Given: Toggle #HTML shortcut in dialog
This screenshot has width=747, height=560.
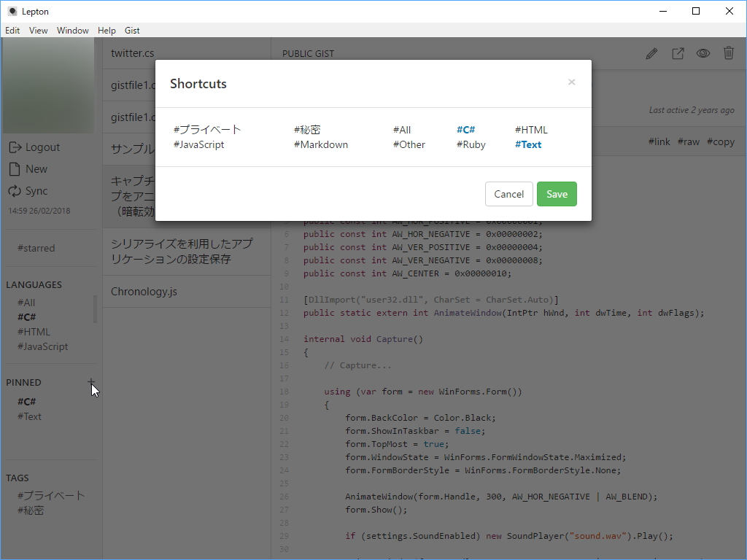Looking at the screenshot, I should pyautogui.click(x=531, y=130).
